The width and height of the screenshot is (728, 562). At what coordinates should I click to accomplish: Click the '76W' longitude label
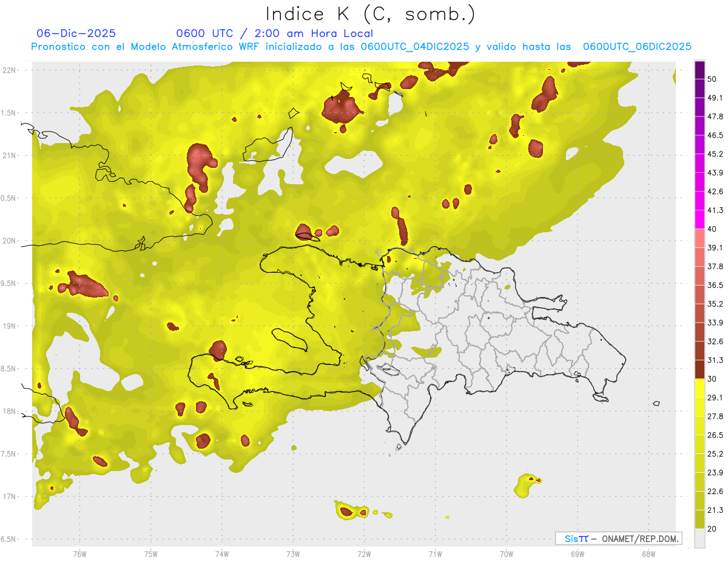(x=79, y=554)
